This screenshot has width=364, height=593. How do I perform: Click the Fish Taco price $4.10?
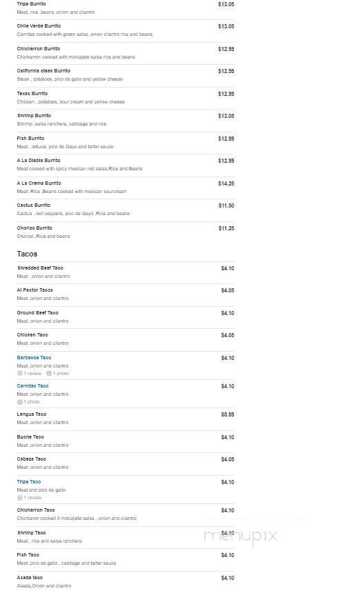click(x=228, y=555)
